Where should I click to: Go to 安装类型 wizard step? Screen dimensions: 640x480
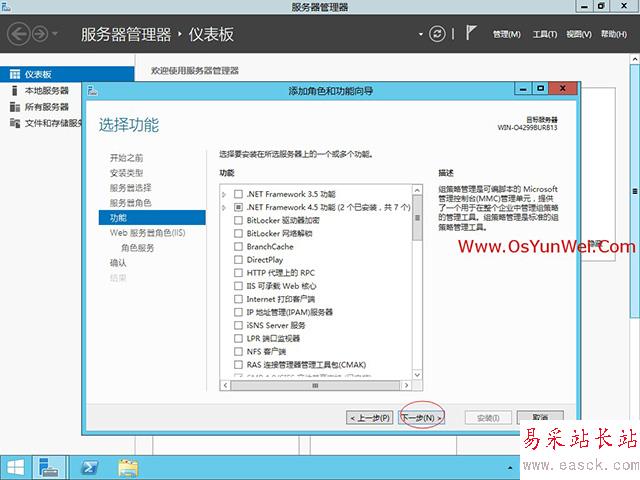127,173
